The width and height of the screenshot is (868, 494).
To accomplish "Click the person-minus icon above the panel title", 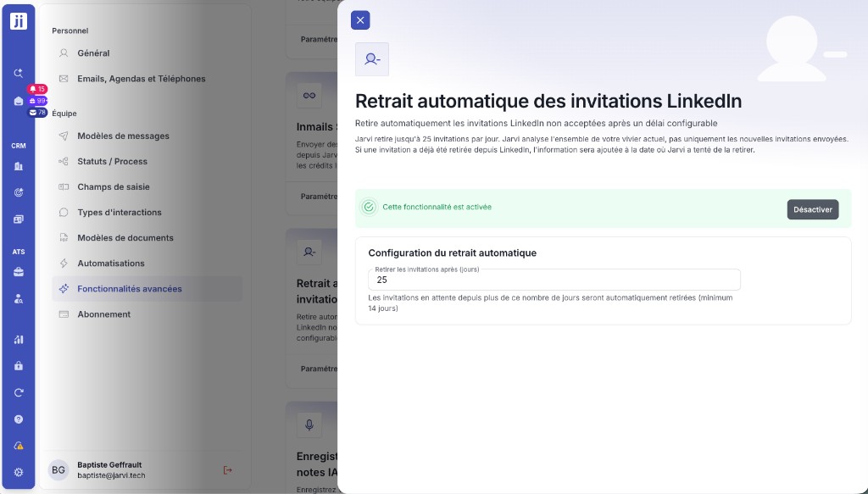I will click(372, 59).
